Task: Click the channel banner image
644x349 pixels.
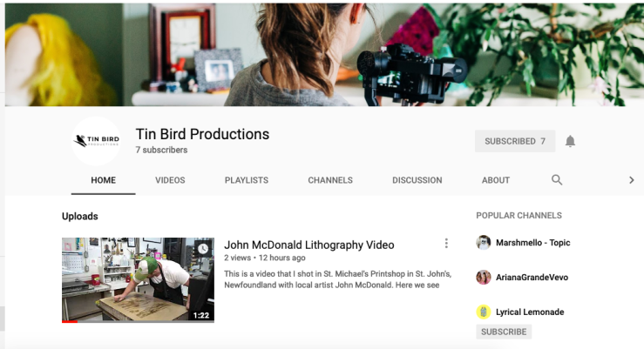Action: point(324,55)
